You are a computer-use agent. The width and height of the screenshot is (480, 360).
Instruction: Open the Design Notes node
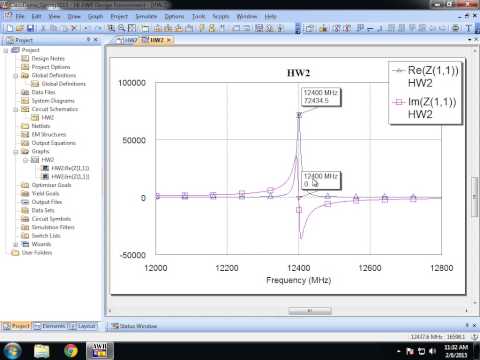click(x=48, y=58)
